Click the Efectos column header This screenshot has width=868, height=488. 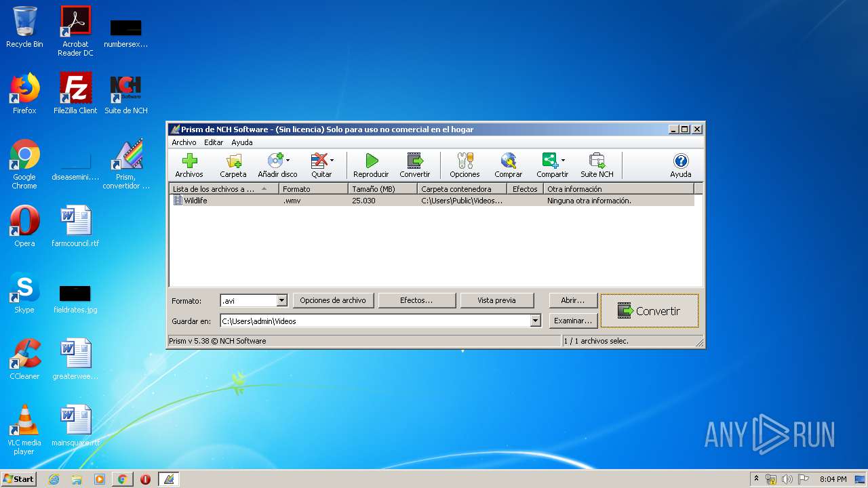coord(525,189)
